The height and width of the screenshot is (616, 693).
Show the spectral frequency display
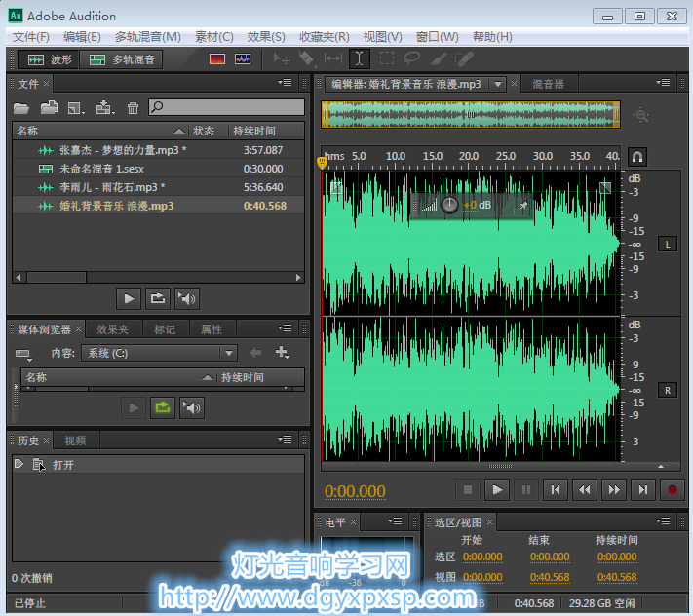click(216, 59)
